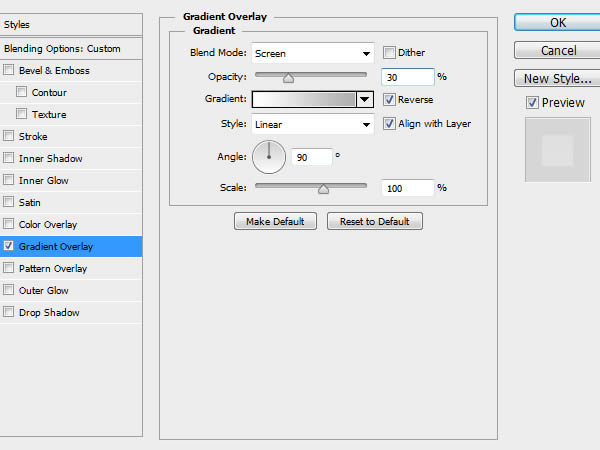Select the Texture sub-item label
The image size is (600, 450).
point(49,114)
